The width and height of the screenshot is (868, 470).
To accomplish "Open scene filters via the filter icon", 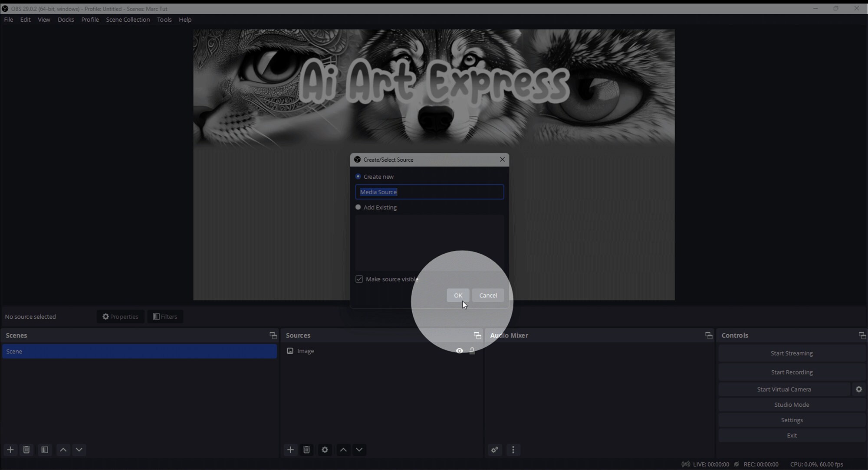I will pyautogui.click(x=44, y=450).
